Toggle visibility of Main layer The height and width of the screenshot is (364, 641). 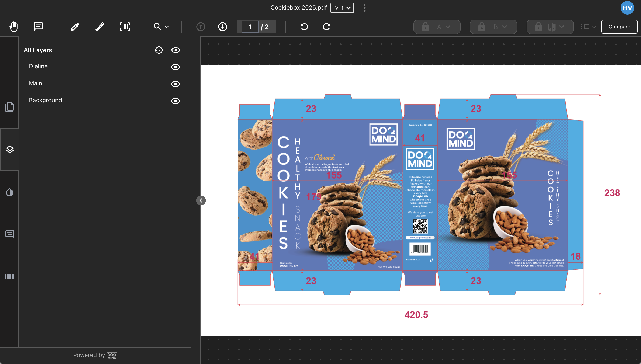pyautogui.click(x=175, y=84)
